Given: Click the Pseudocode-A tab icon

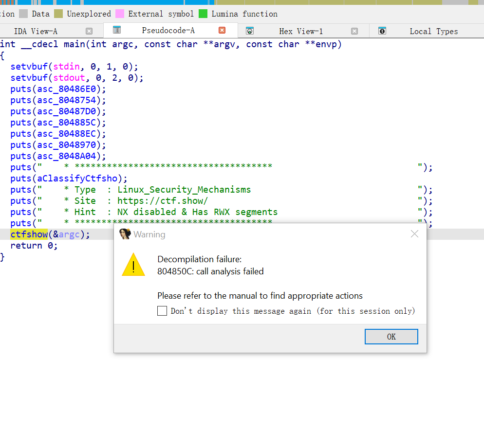Looking at the screenshot, I should (x=117, y=30).
